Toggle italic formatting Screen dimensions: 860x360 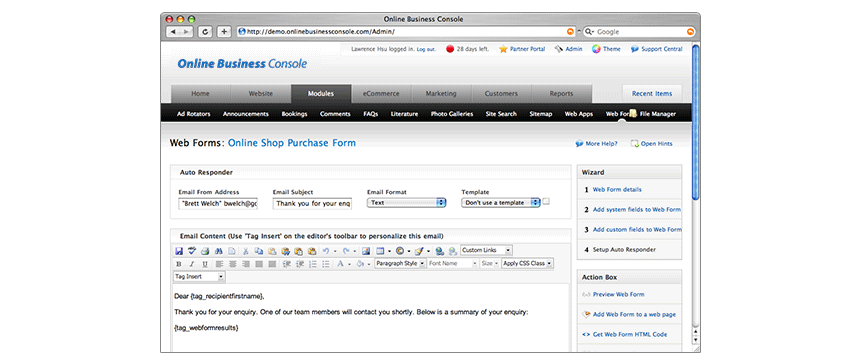[x=192, y=264]
